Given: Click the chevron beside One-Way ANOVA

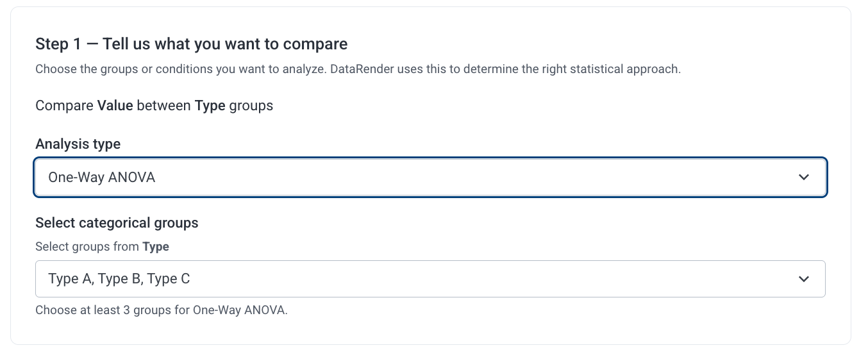Looking at the screenshot, I should 804,177.
